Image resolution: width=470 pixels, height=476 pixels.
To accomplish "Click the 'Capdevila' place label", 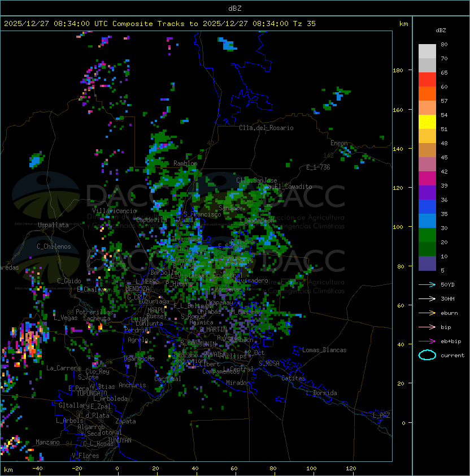I will [x=151, y=220].
